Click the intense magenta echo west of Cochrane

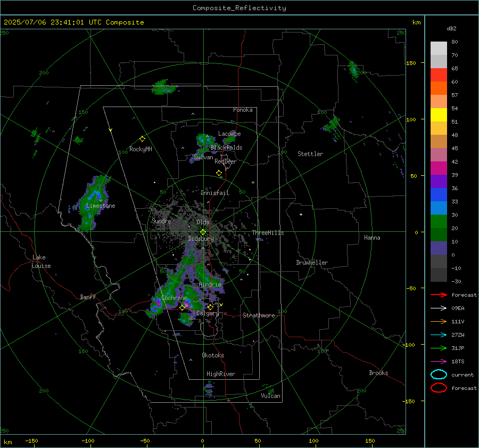pos(158,303)
